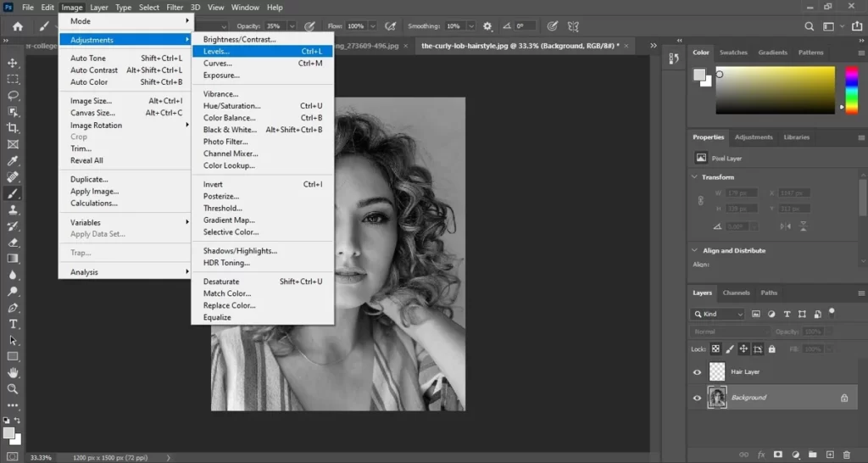Open the Filter menu
This screenshot has width=868, height=463.
pos(175,7)
